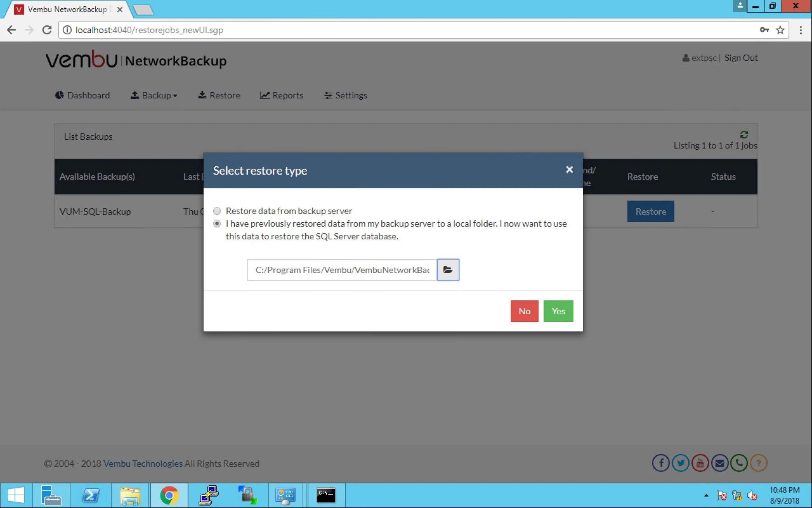The width and height of the screenshot is (812, 508).
Task: Decline with the red No button
Action: pos(524,311)
